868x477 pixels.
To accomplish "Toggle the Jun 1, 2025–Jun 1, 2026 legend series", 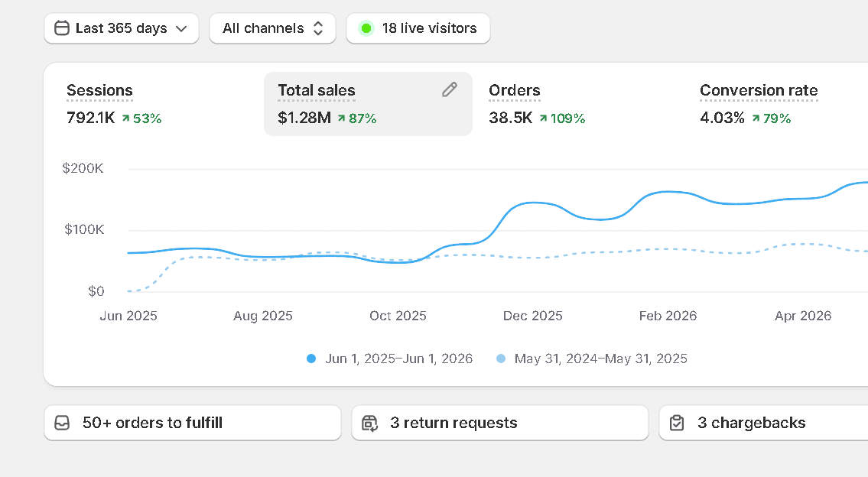I will tap(390, 359).
